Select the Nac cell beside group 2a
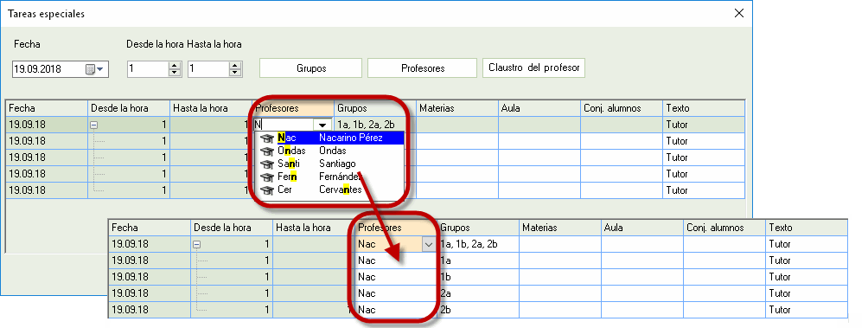868x328 pixels. (395, 293)
